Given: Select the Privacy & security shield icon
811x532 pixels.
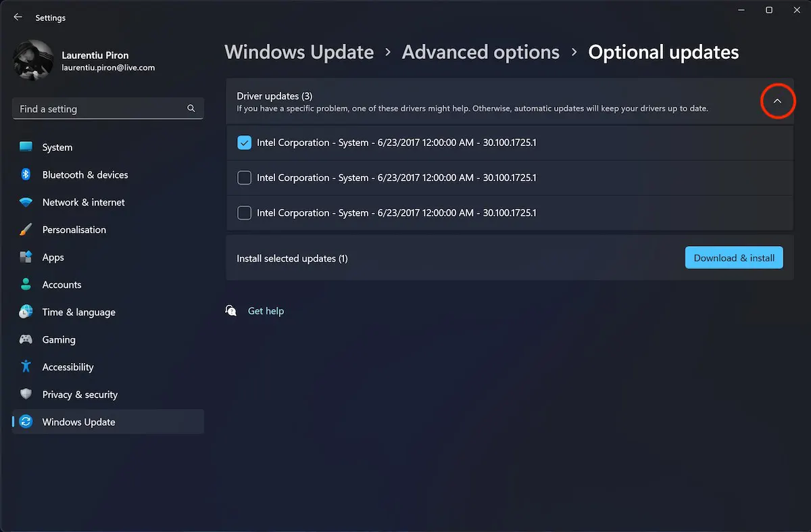Looking at the screenshot, I should pos(26,394).
